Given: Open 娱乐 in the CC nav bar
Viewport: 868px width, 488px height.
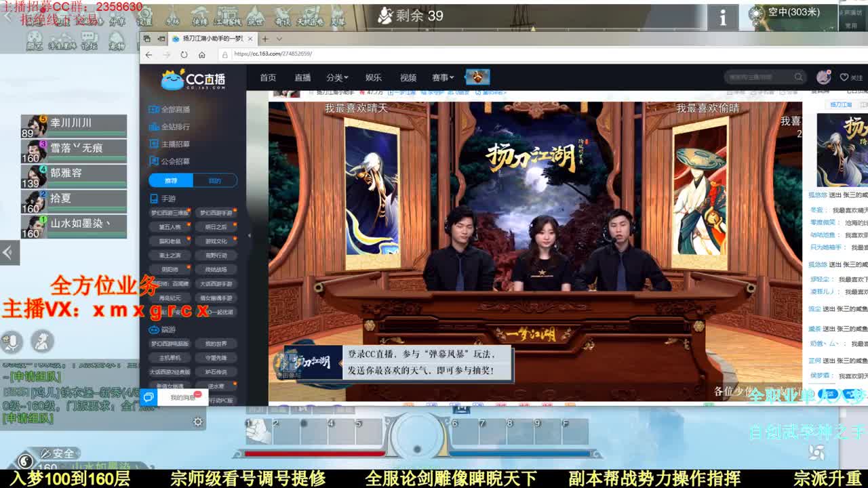Looking at the screenshot, I should pyautogui.click(x=373, y=77).
